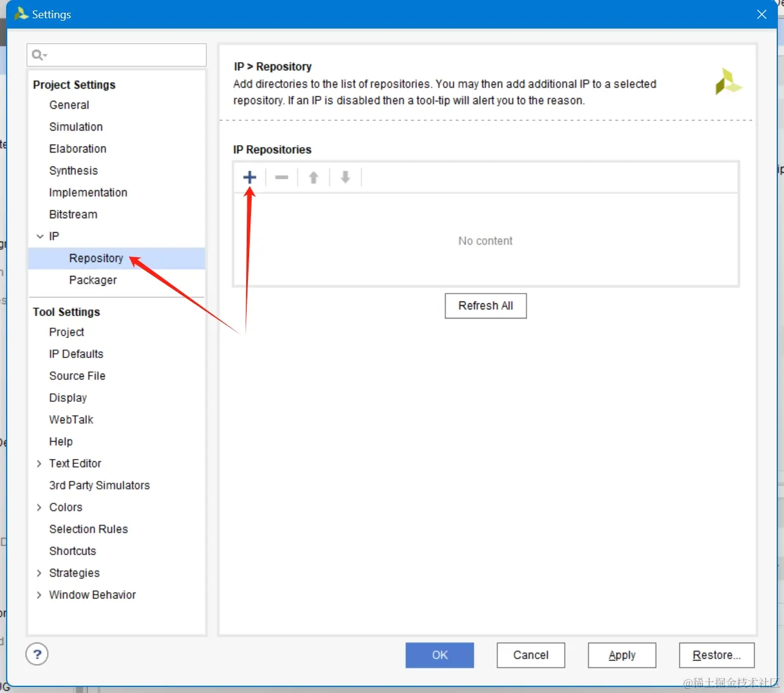Viewport: 784px width, 693px height.
Task: Select Packager under IP
Action: [93, 280]
